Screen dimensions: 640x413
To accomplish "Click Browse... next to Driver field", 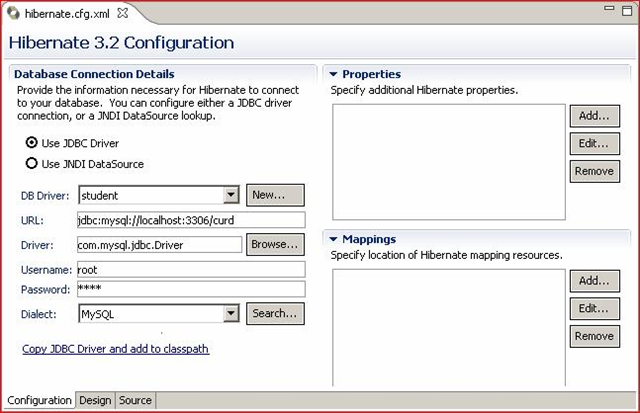I will pos(275,244).
